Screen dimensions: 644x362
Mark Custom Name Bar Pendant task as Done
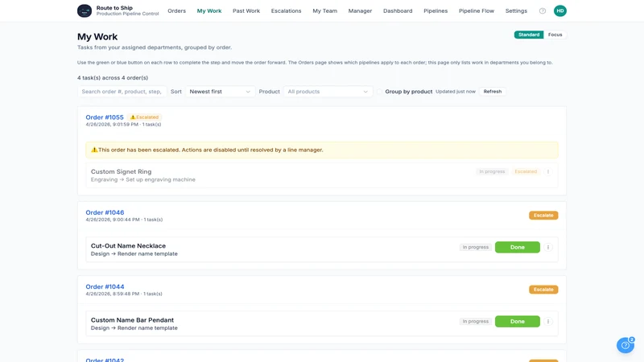pos(517,321)
